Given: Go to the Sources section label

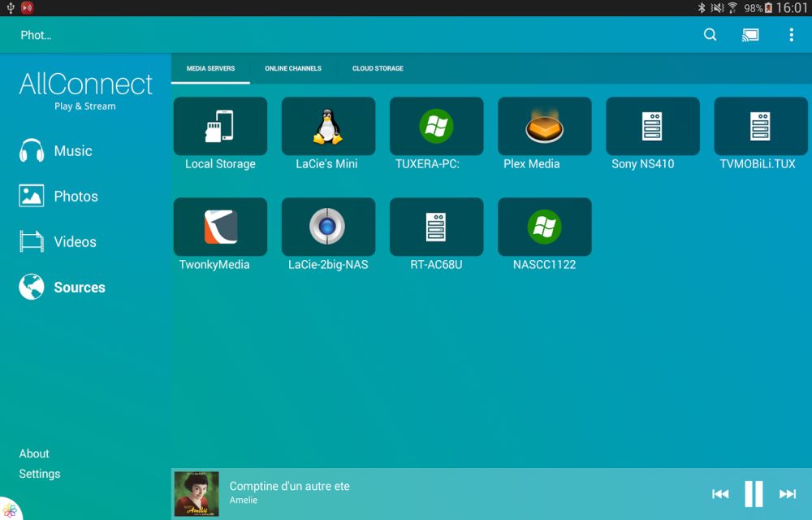Looking at the screenshot, I should pyautogui.click(x=80, y=288).
